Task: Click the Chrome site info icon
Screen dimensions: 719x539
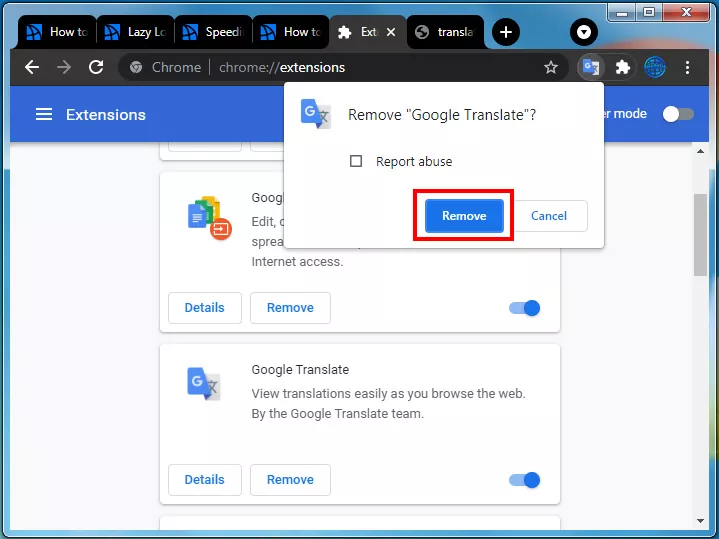Action: pos(136,67)
